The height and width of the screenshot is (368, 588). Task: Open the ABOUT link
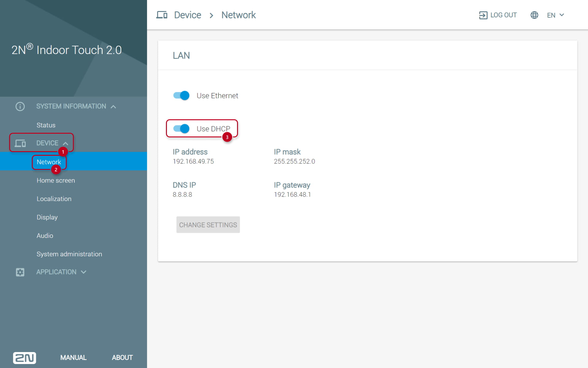pyautogui.click(x=122, y=358)
